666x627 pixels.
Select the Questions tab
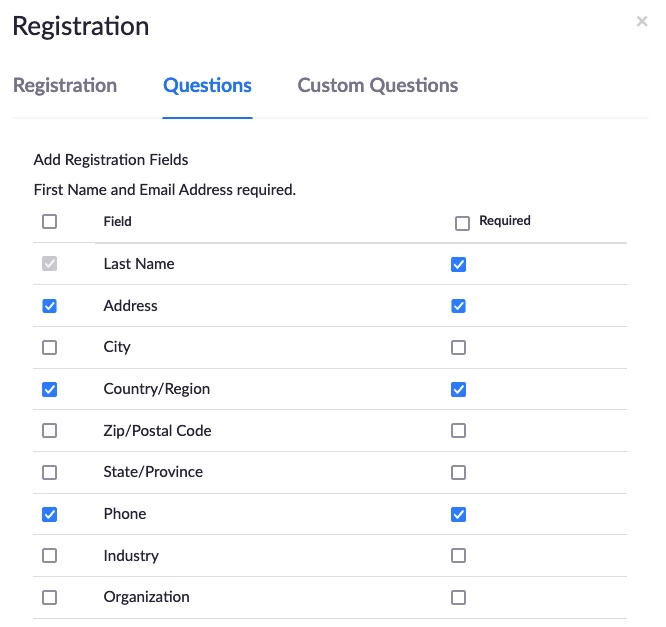tap(207, 86)
